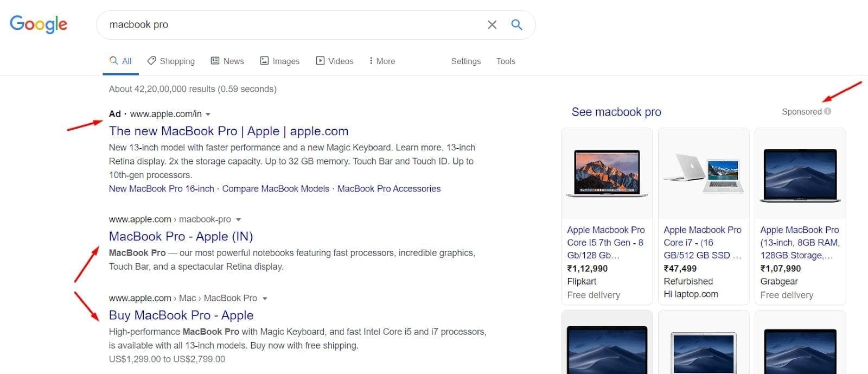Open Apple Macbook Pro Core i7 listing title
Image resolution: width=868 pixels, height=374 pixels.
click(703, 243)
